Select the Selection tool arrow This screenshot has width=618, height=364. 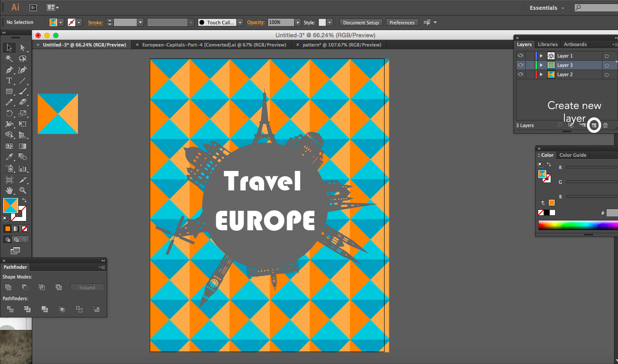tap(9, 48)
